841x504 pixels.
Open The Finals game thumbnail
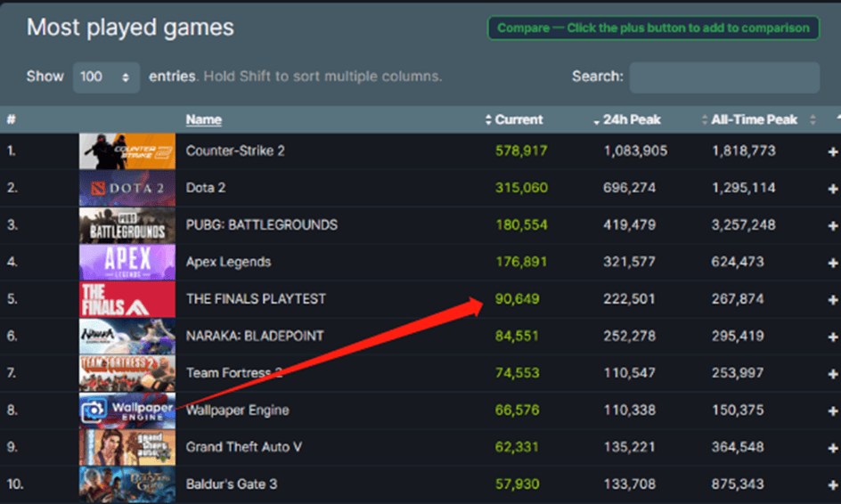click(127, 299)
